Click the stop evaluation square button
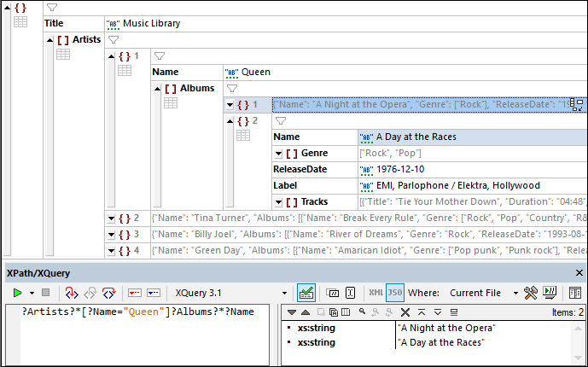Screen dimensions: 588x367 tap(45, 293)
